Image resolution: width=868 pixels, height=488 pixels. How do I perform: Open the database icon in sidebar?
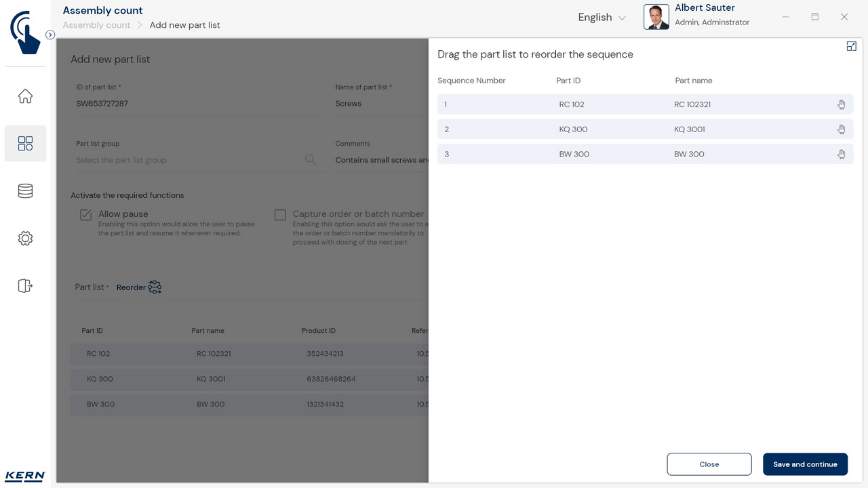click(x=25, y=191)
